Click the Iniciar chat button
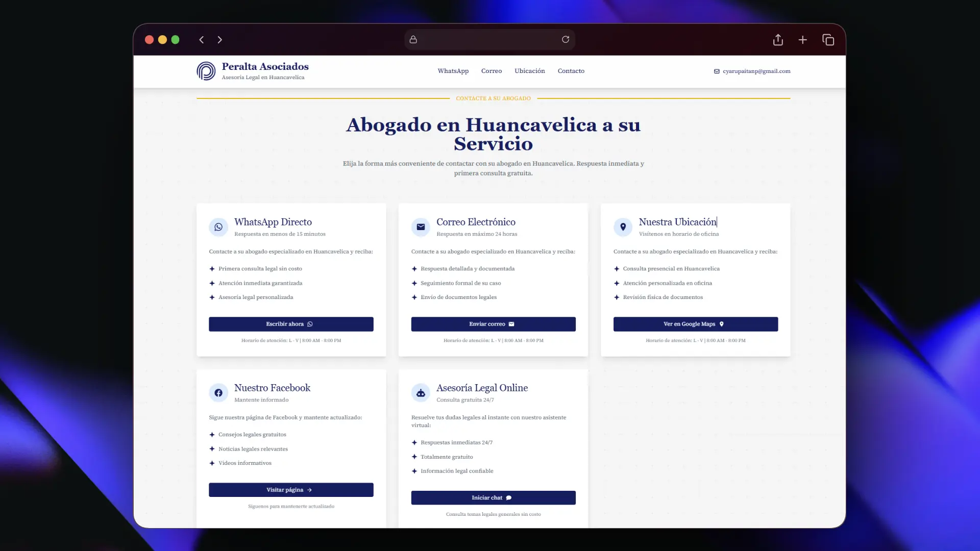The image size is (980, 551). [x=493, y=497]
